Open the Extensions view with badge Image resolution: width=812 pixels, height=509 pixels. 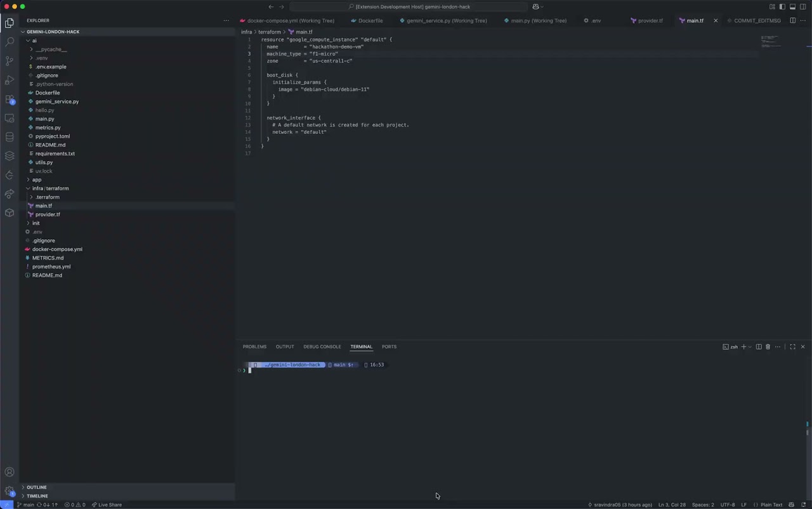10,99
